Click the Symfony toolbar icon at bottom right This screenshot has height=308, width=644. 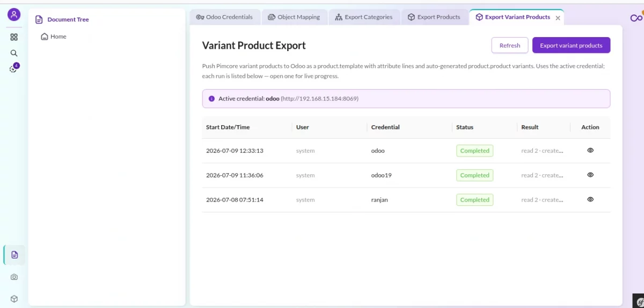639,302
